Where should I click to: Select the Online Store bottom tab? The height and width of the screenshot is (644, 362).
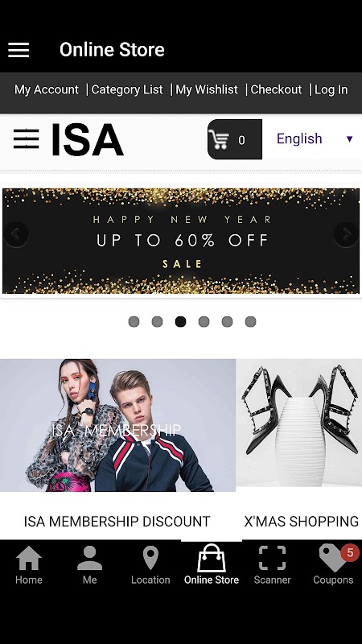point(212,564)
